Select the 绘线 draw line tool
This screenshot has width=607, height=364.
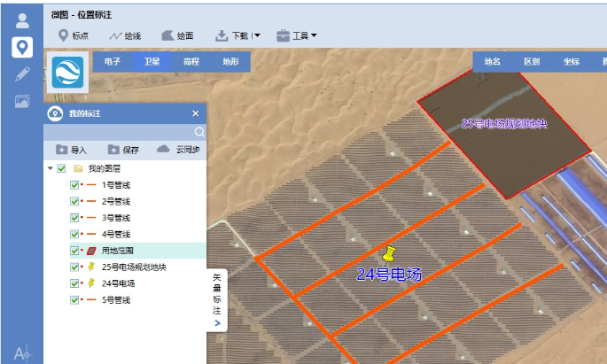tap(125, 36)
